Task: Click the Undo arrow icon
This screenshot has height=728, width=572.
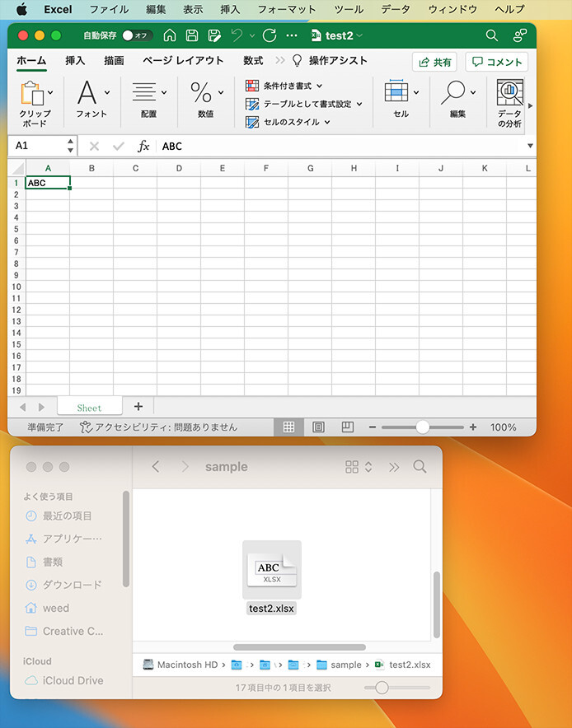Action: 237,35
